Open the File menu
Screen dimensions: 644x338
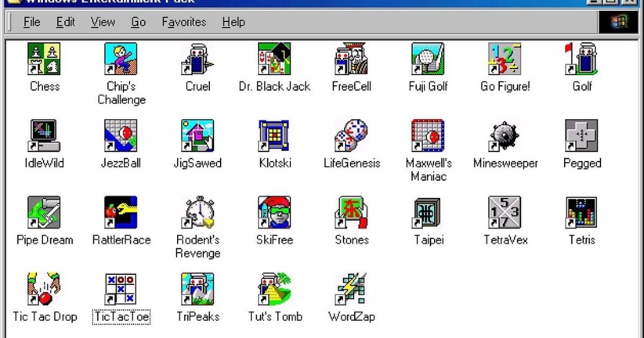click(x=32, y=22)
